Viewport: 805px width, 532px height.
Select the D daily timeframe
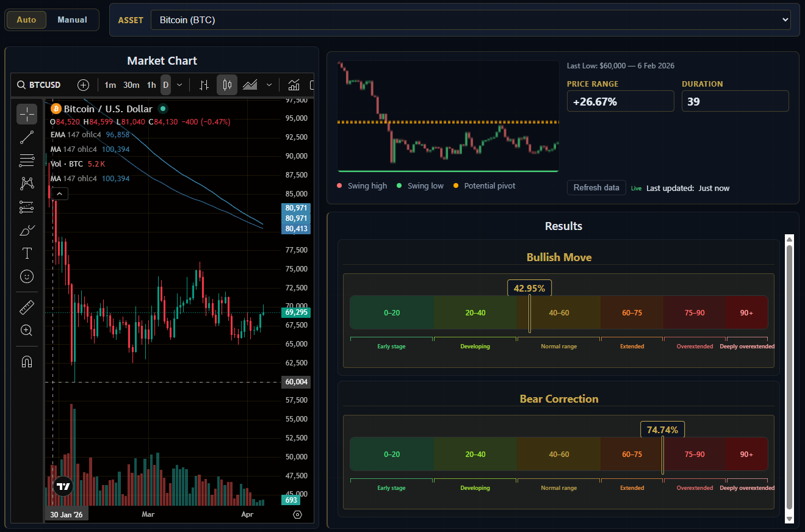pos(165,85)
